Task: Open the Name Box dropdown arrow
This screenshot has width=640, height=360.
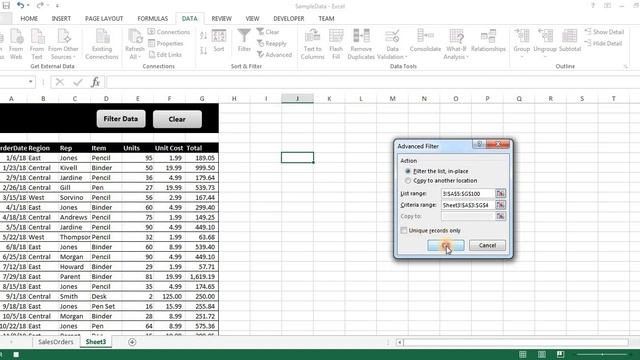Action: 31,82
